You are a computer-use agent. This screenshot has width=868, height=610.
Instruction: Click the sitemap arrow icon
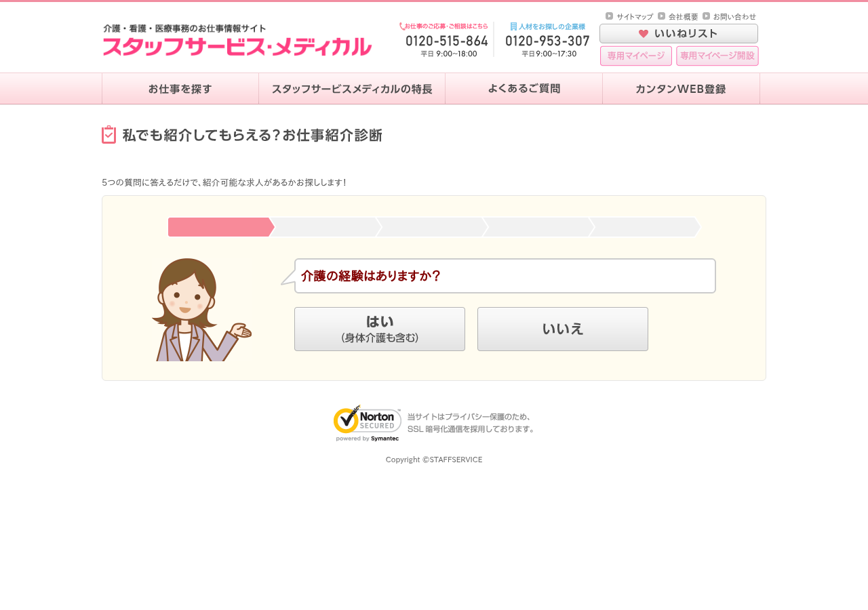[609, 16]
